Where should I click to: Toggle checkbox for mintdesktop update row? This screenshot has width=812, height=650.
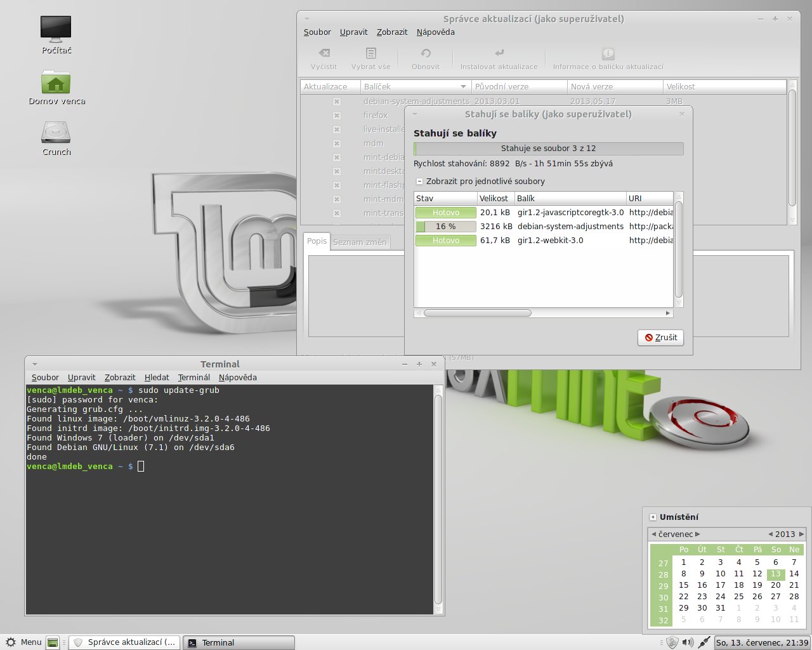point(337,171)
